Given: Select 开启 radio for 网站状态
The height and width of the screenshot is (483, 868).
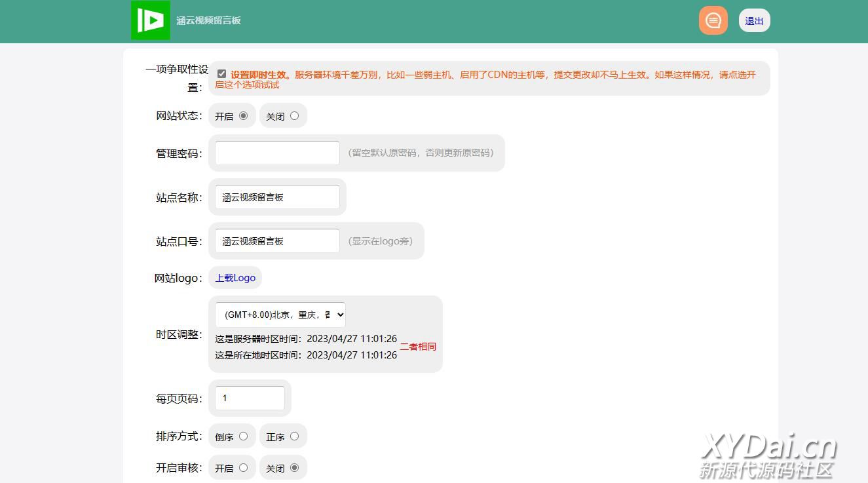Looking at the screenshot, I should [x=243, y=116].
